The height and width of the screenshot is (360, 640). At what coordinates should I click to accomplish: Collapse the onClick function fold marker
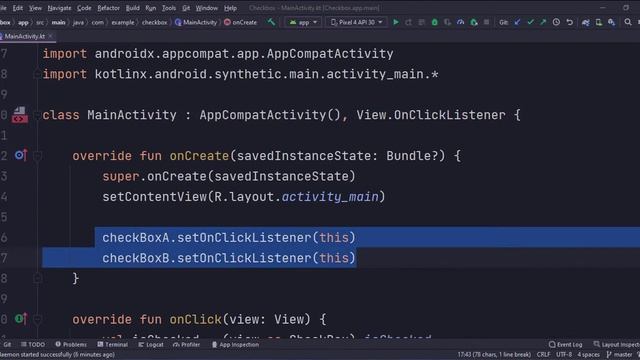(x=37, y=320)
